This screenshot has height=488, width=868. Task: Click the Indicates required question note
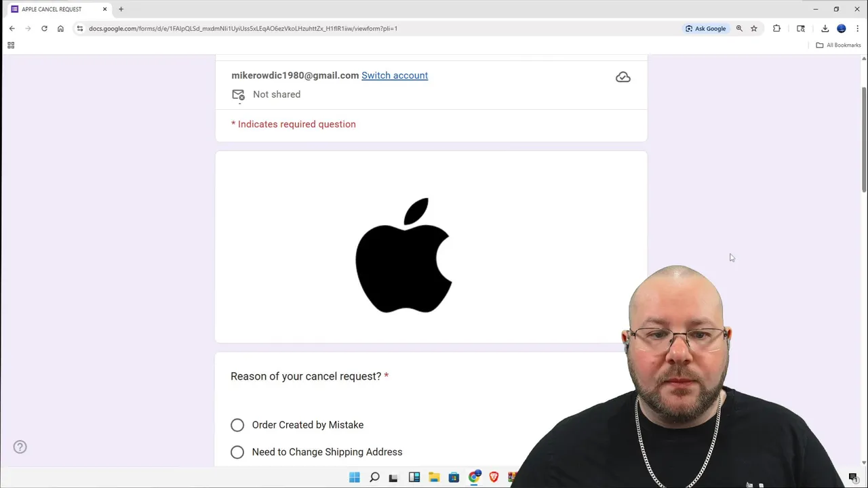(x=294, y=124)
